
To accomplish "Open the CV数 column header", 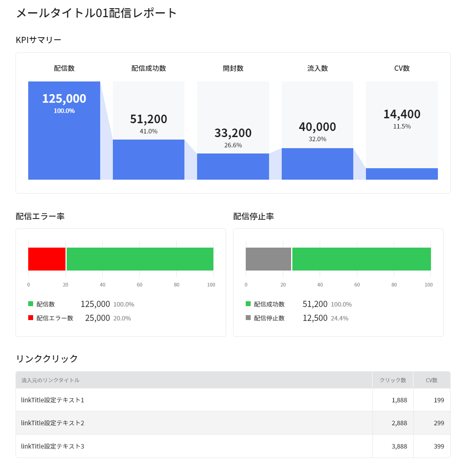I will pyautogui.click(x=431, y=380).
